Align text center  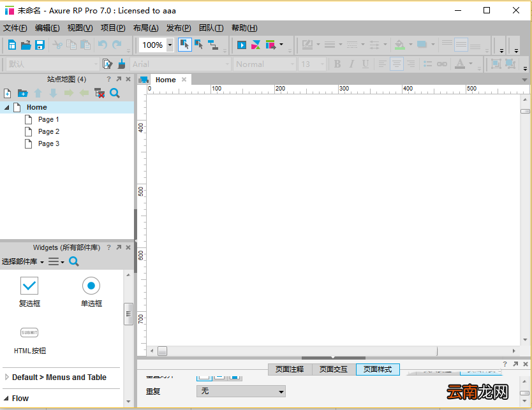point(396,64)
